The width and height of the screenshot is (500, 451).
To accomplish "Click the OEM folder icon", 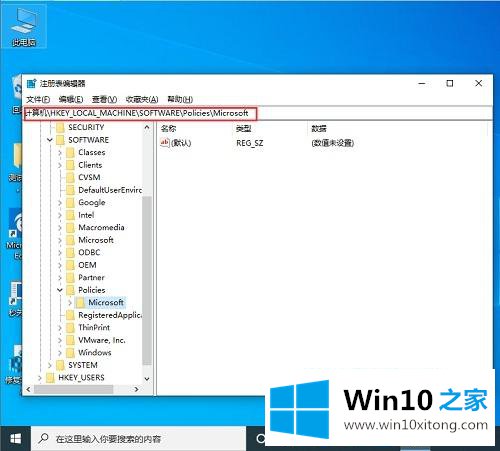I will [70, 265].
